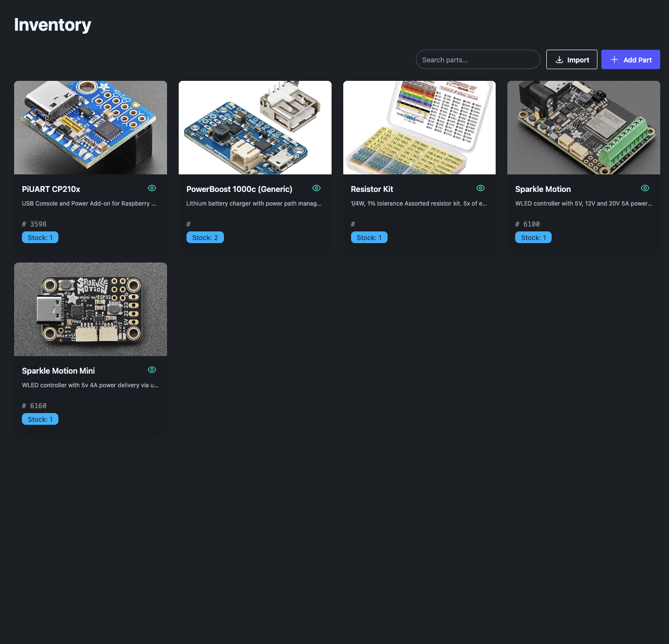Click inside the Search parts field
669x644 pixels.
tap(478, 59)
